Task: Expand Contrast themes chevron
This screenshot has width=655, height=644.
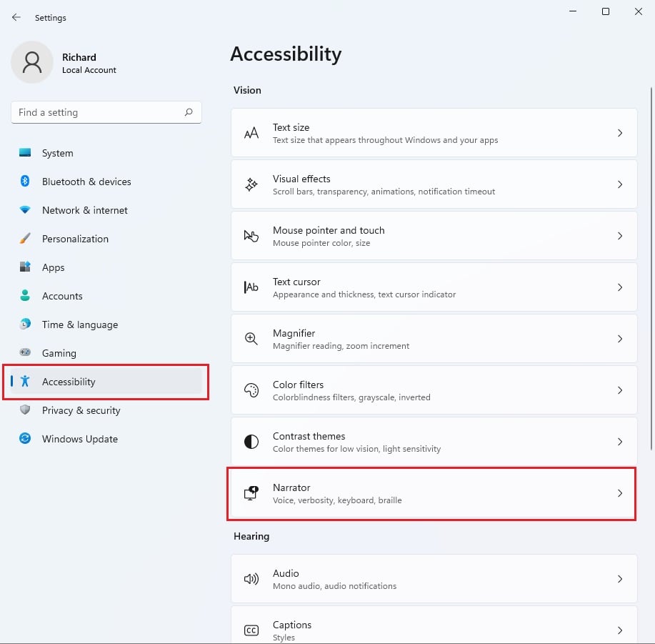Action: (x=620, y=442)
